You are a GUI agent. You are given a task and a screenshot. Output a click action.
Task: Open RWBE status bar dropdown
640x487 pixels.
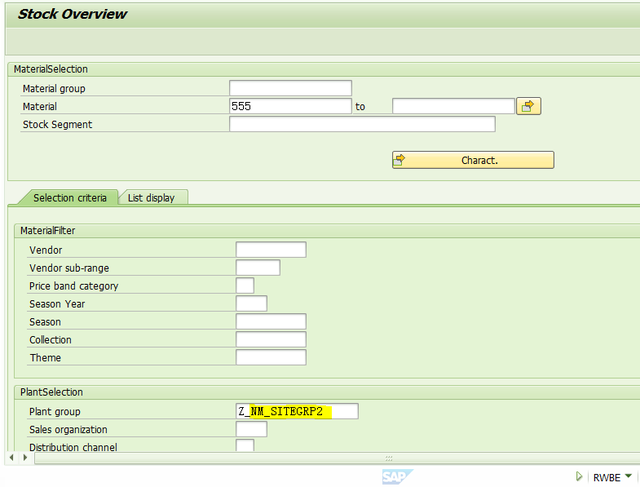629,476
